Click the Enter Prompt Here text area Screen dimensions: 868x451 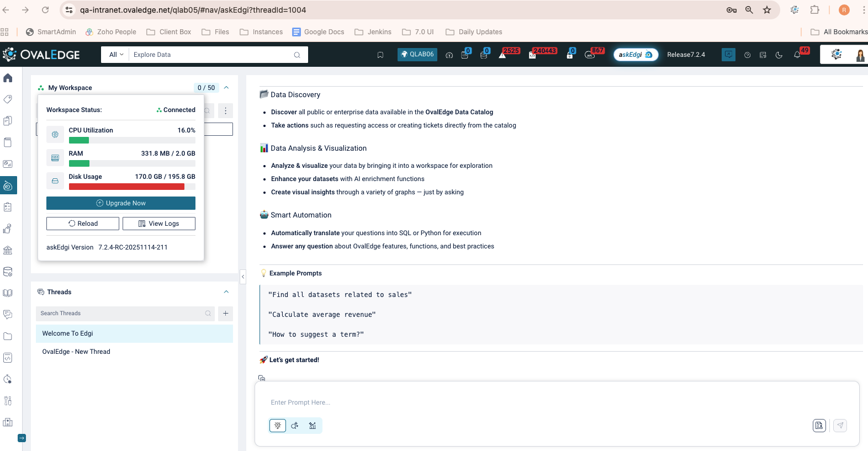(x=557, y=402)
